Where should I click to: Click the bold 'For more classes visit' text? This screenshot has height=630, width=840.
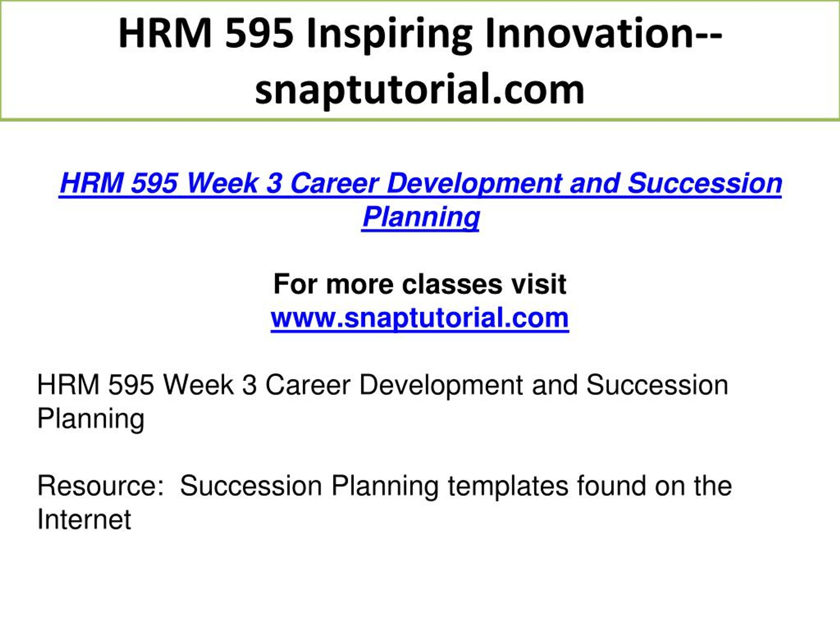pos(420,284)
